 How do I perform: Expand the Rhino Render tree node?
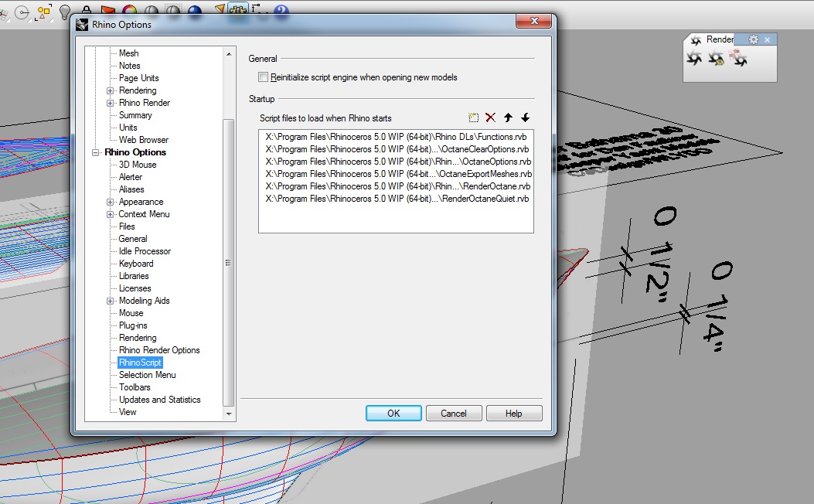[x=110, y=104]
